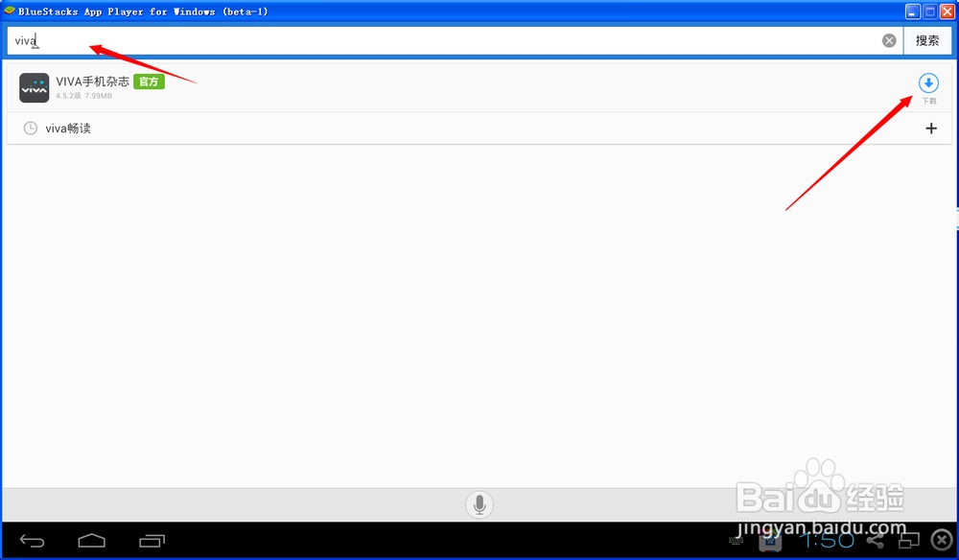The width and height of the screenshot is (959, 560).
Task: Fill in suggestion with the plus icon
Action: [931, 128]
